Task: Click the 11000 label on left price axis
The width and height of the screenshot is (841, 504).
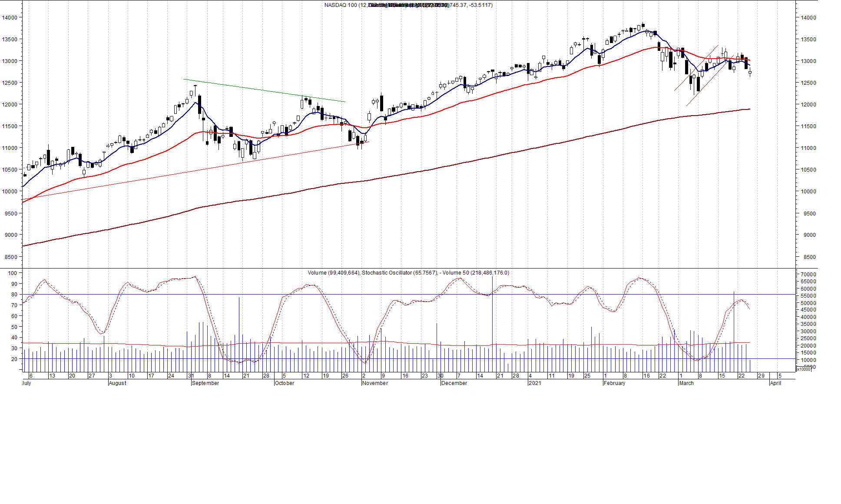Action: [x=10, y=148]
